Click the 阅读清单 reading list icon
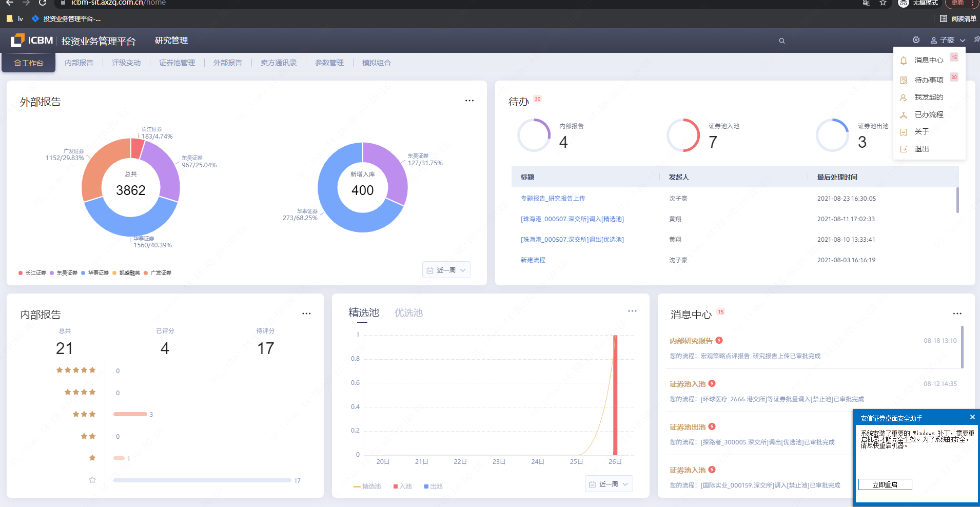 tap(943, 18)
